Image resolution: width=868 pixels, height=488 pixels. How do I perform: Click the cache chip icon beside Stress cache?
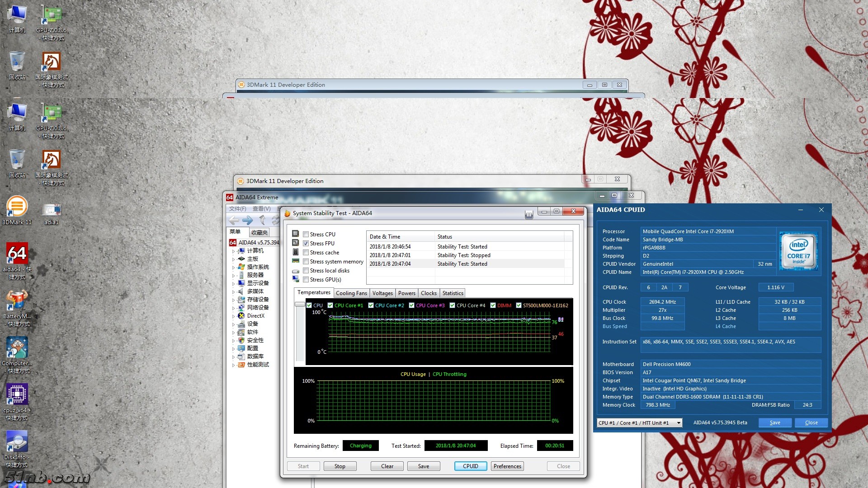[x=295, y=252]
